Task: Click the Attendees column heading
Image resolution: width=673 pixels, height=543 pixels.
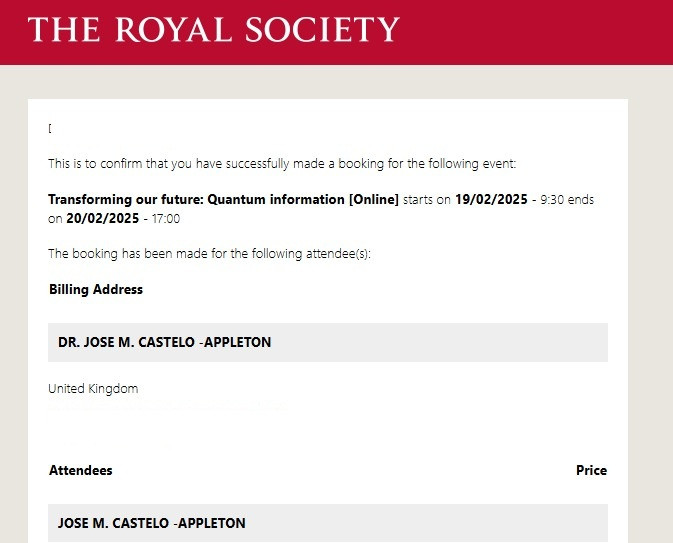Action: click(81, 470)
